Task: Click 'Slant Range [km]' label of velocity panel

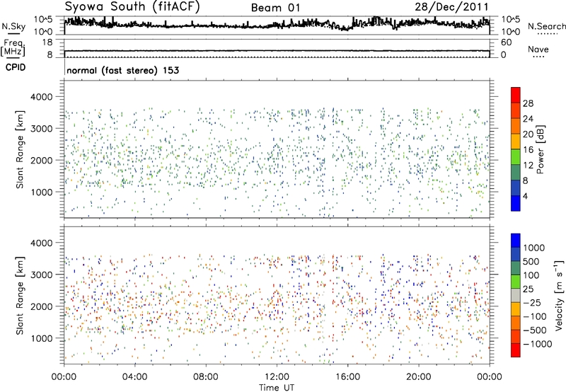Action: click(20, 295)
